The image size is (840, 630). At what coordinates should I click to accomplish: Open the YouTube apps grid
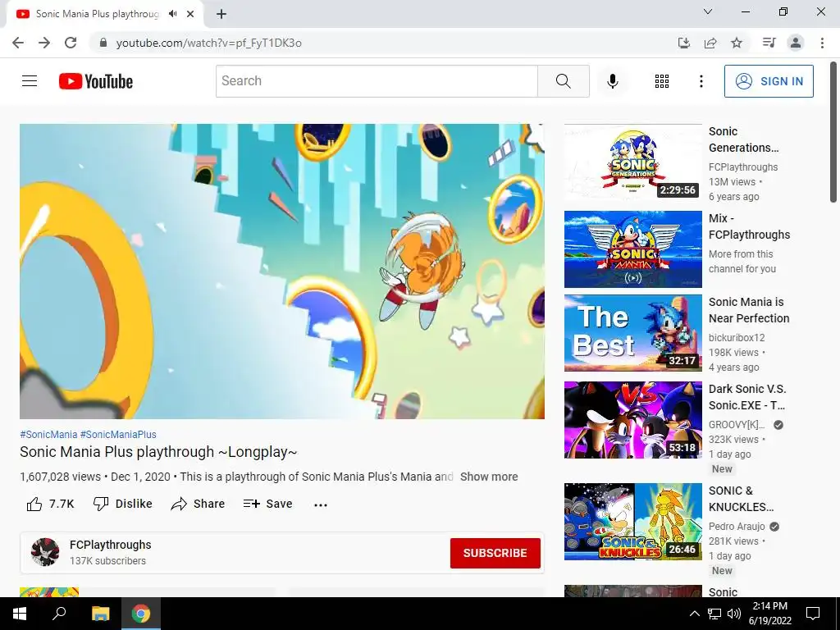pos(662,81)
